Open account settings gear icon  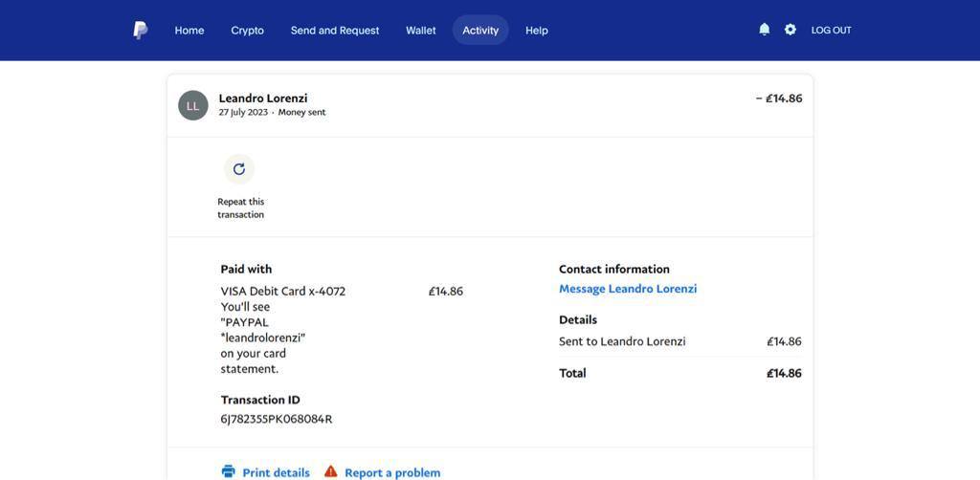click(790, 30)
